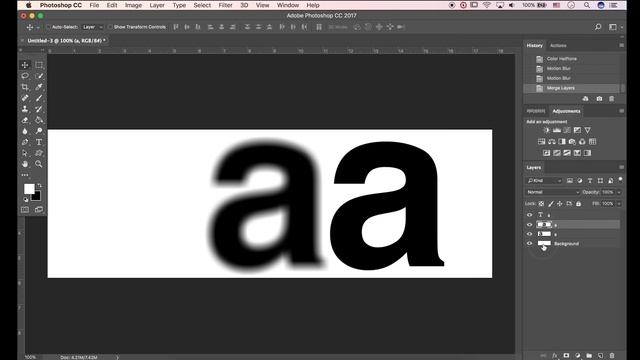Hide the text layer a
640x360 pixels.
point(529,215)
